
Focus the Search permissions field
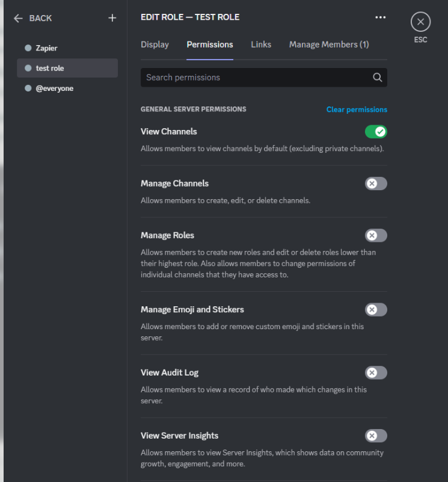[x=264, y=78]
